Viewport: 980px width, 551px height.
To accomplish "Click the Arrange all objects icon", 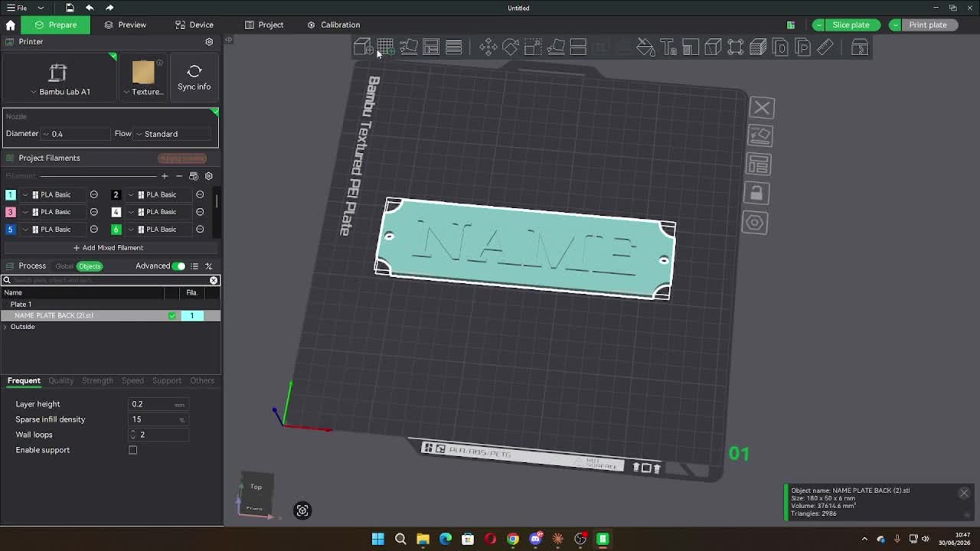I will (431, 47).
